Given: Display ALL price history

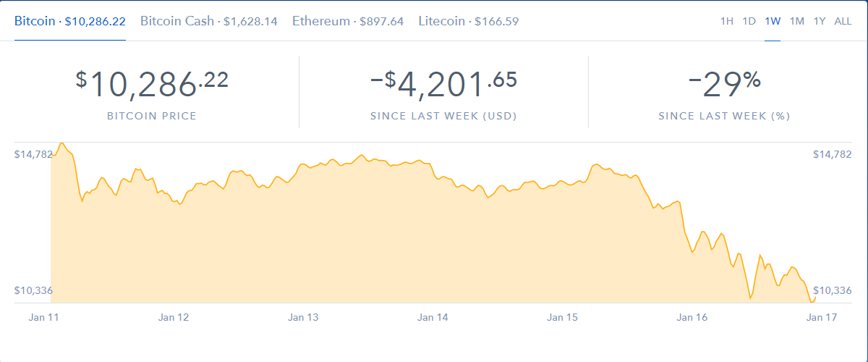Looking at the screenshot, I should (x=843, y=21).
